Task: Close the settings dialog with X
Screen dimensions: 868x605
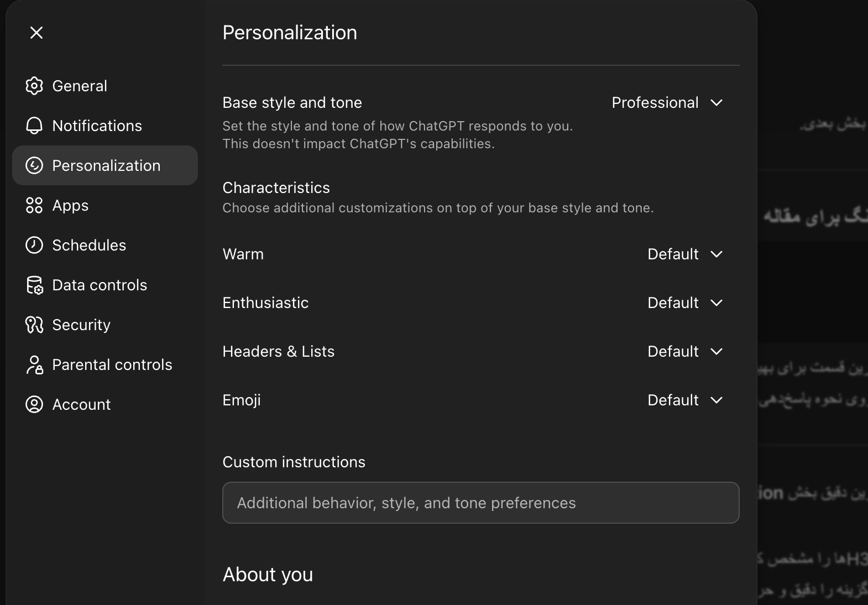Action: coord(36,33)
